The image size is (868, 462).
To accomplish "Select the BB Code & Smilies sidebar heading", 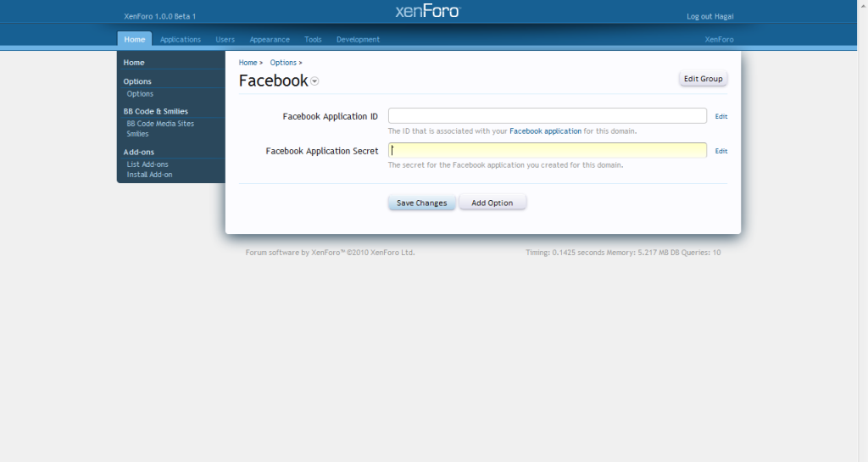I will (156, 111).
